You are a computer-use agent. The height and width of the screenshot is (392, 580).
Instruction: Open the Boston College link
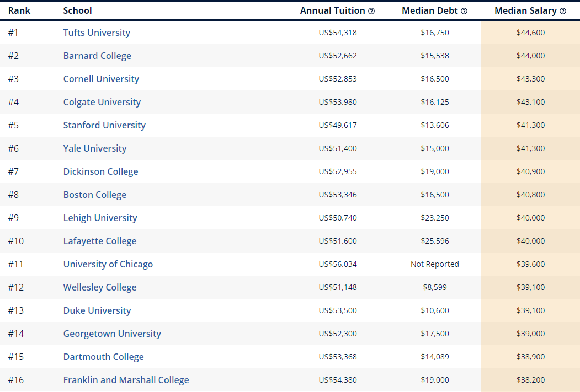(94, 195)
